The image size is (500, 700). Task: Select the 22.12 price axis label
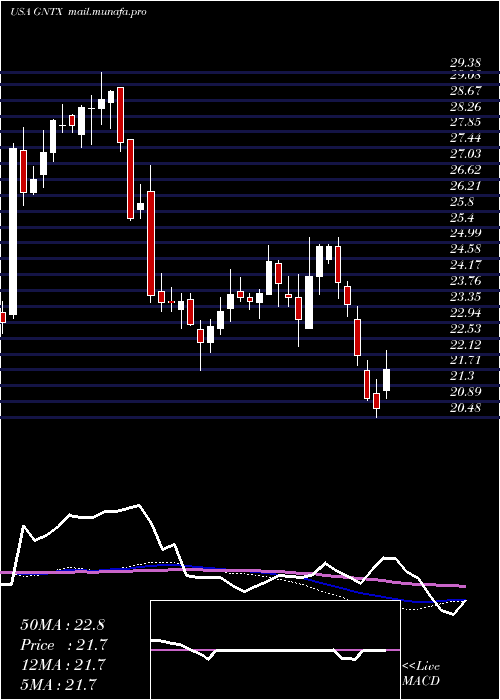point(465,344)
